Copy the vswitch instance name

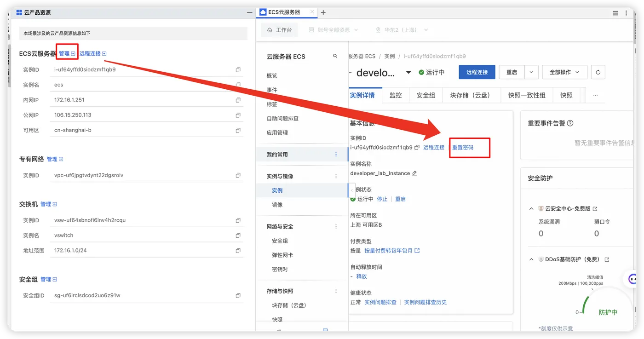coord(238,236)
